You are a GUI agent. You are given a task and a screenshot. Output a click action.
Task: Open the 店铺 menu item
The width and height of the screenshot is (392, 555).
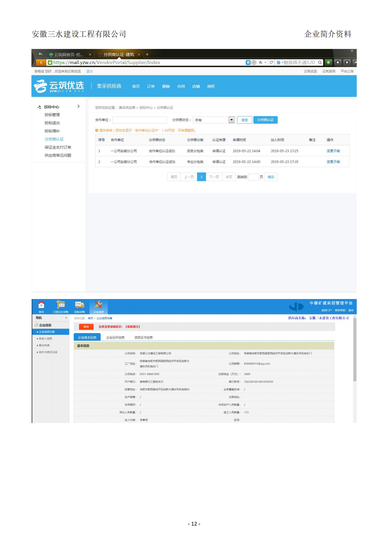pos(196,86)
